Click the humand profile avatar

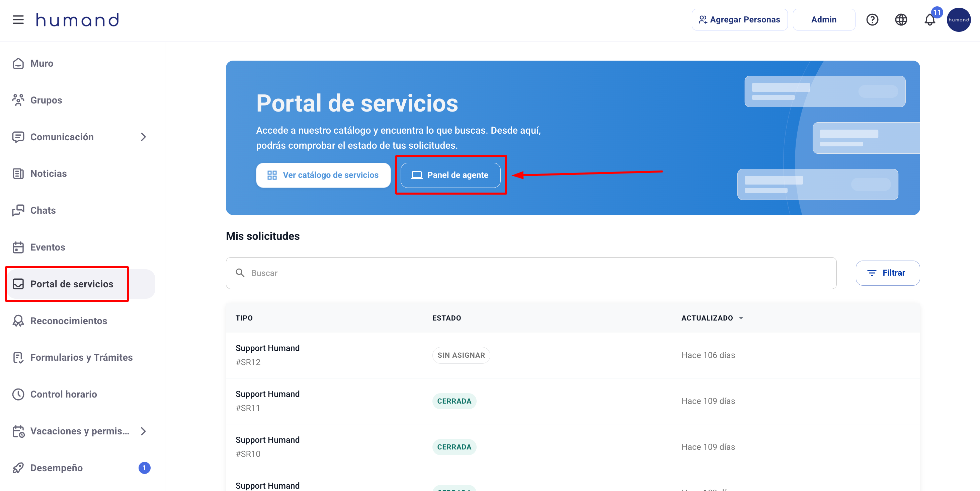(958, 19)
